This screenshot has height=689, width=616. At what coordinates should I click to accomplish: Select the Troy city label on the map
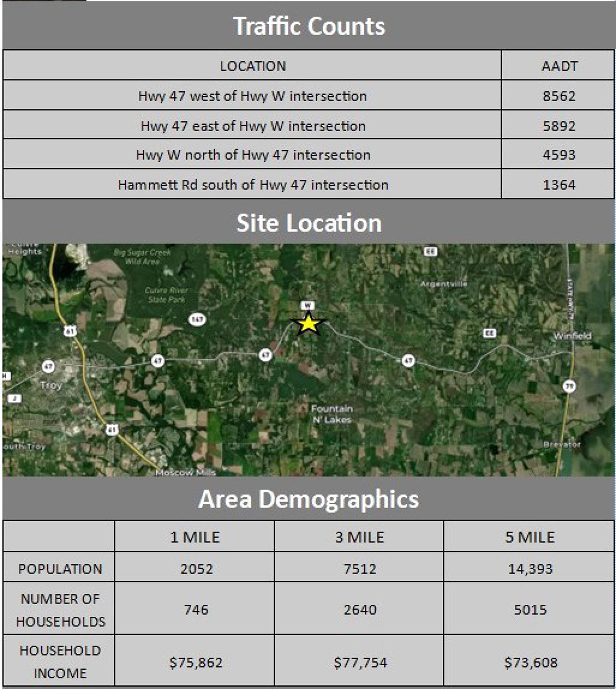click(x=51, y=385)
